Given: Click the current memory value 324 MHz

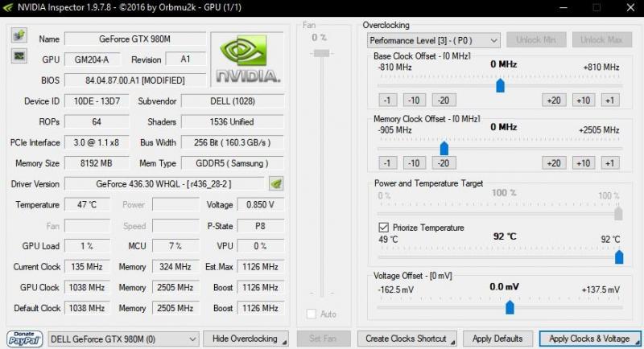Looking at the screenshot, I should click(175, 266).
